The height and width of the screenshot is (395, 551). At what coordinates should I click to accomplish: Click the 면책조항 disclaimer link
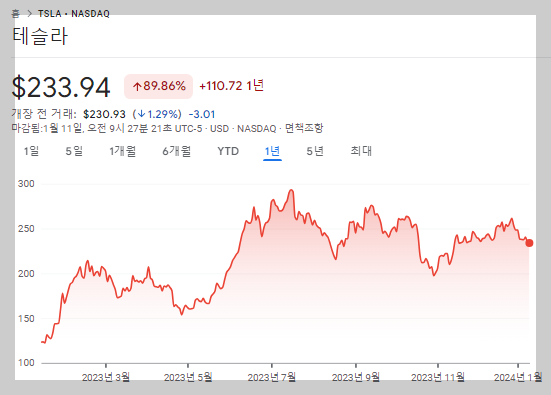(x=304, y=128)
